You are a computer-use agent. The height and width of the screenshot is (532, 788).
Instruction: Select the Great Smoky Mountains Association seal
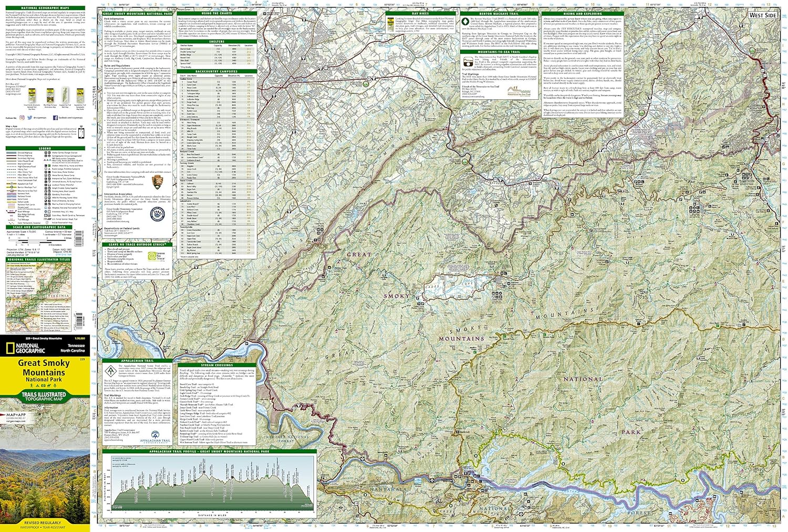158,214
